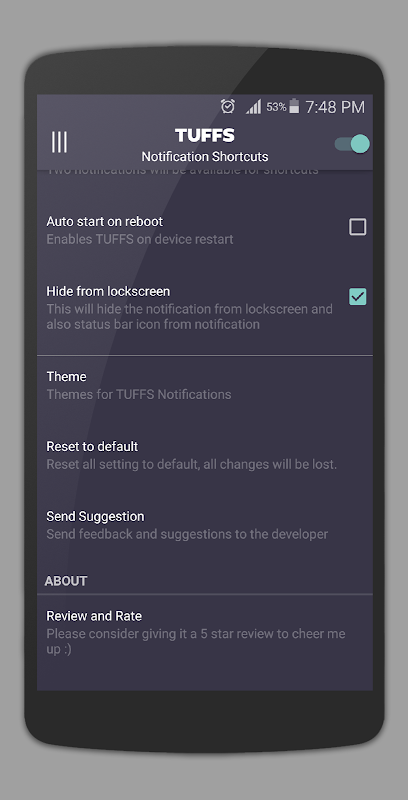This screenshot has width=408, height=800.
Task: Tap the Auto start on reboot label
Action: pos(105,221)
